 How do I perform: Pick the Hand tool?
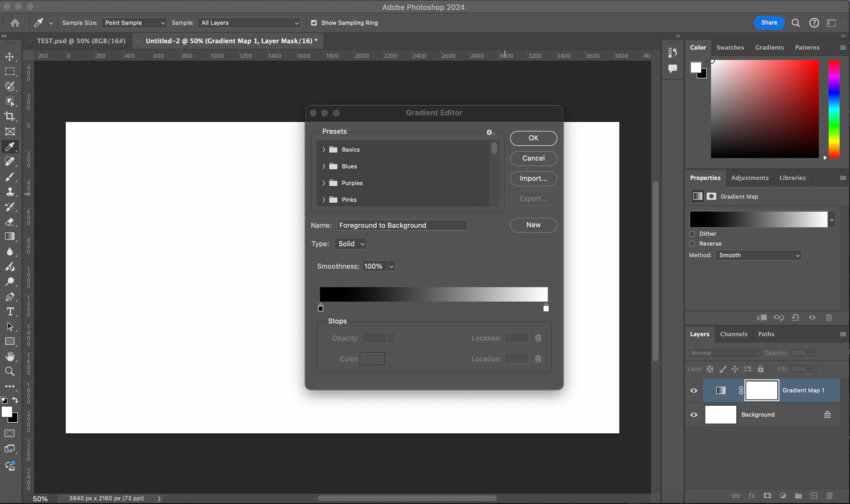point(10,357)
